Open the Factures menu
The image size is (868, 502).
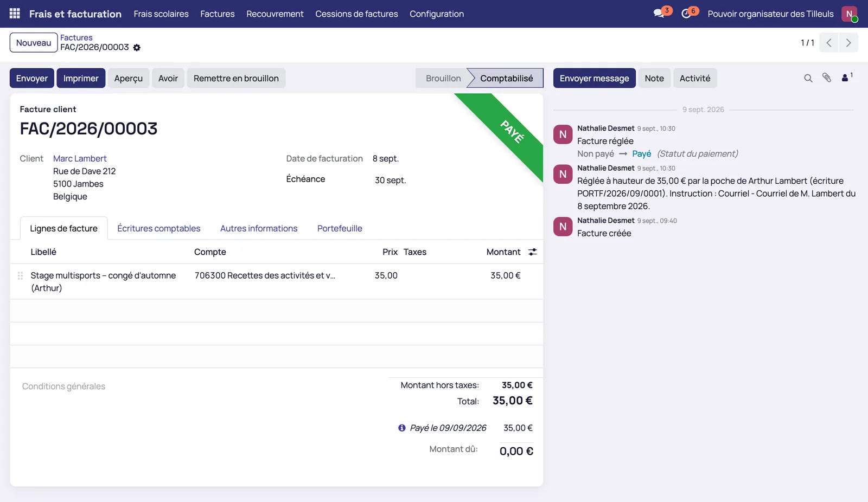tap(218, 14)
